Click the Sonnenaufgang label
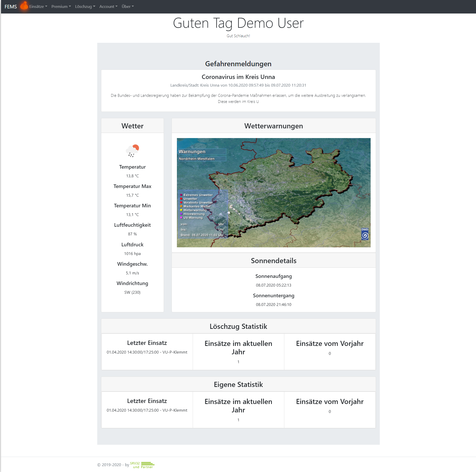 point(274,276)
